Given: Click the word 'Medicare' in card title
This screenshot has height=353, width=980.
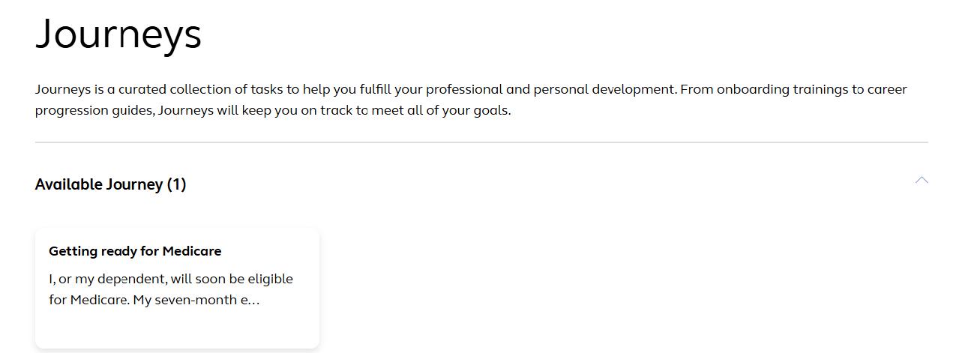Looking at the screenshot, I should pyautogui.click(x=192, y=251).
